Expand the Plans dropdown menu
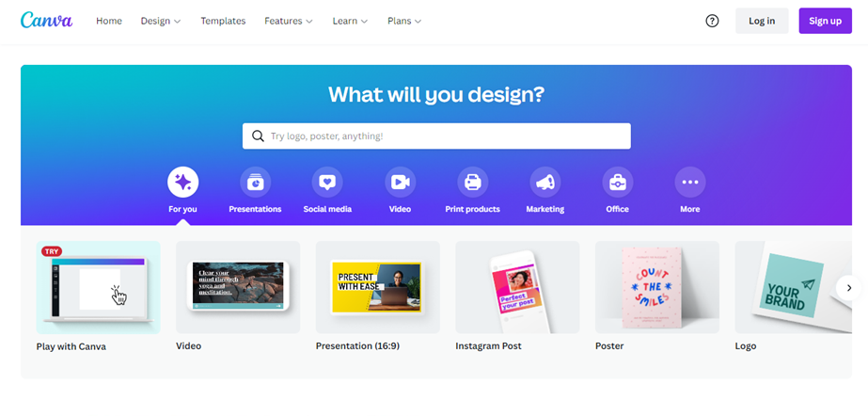The image size is (868, 416). [x=404, y=21]
